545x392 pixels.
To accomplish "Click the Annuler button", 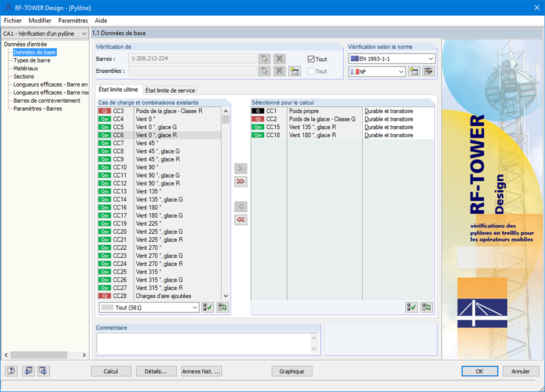I will tap(521, 371).
